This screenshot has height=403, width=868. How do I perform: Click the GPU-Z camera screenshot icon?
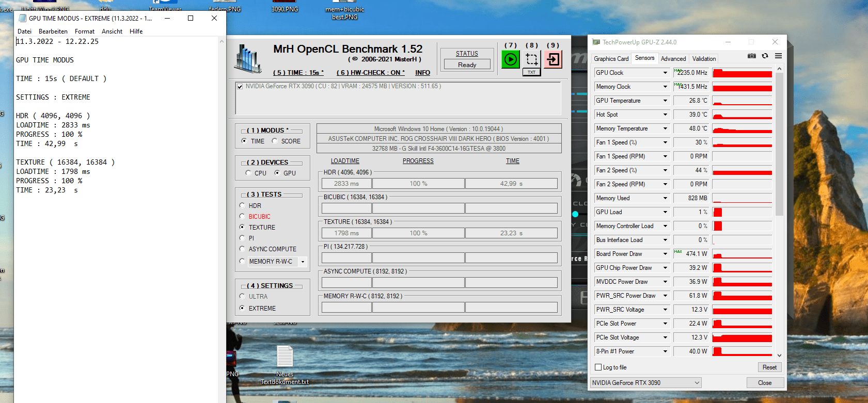click(x=752, y=56)
